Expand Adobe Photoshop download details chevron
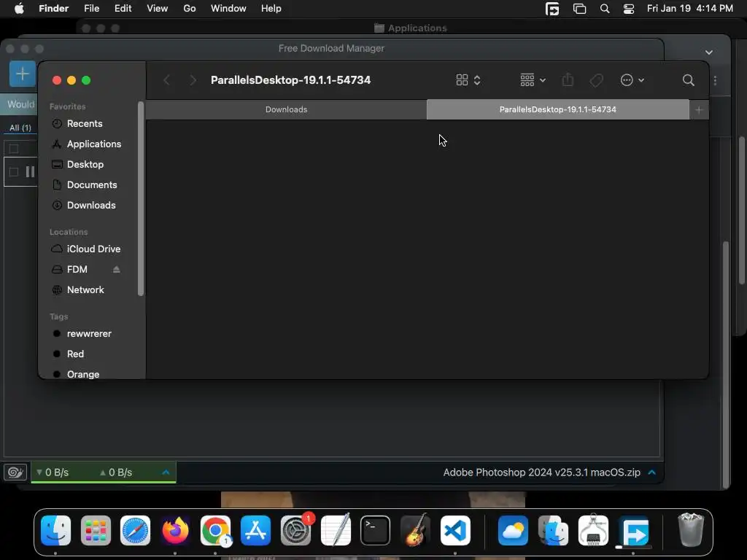 coord(652,472)
